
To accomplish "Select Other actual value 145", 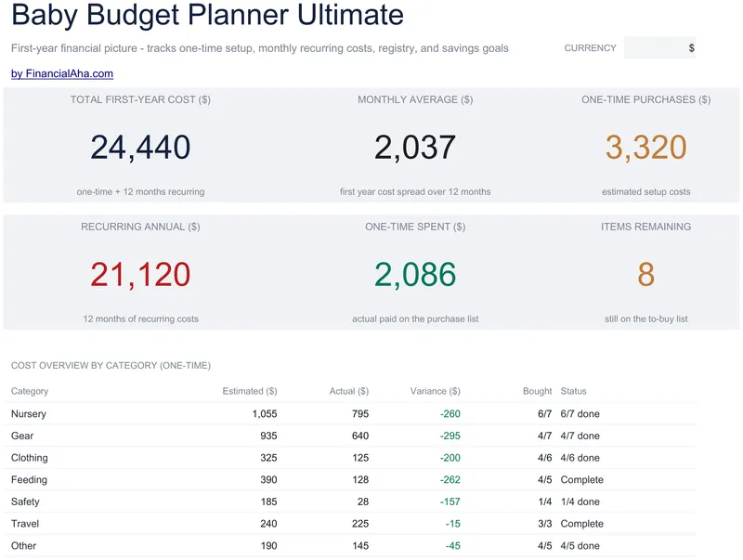I will (360, 545).
